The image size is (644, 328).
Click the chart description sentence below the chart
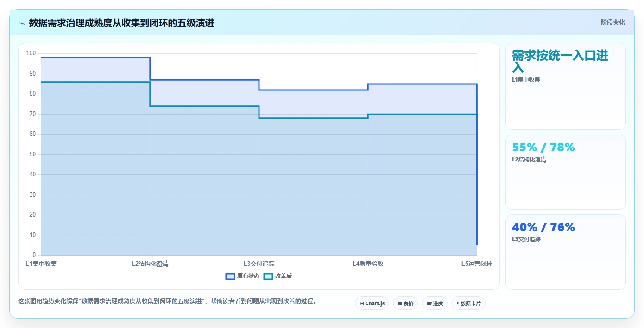(x=167, y=302)
